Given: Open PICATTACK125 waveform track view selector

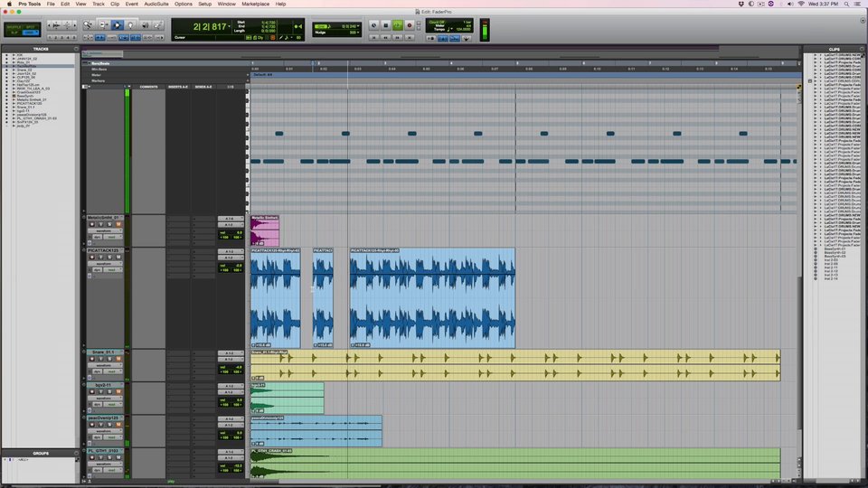Looking at the screenshot, I should [x=105, y=264].
